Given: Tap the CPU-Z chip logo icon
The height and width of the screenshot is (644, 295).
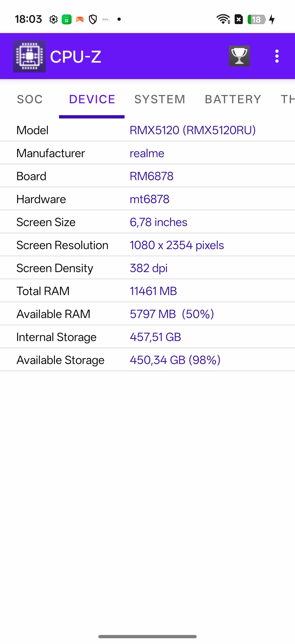Looking at the screenshot, I should pyautogui.click(x=29, y=56).
